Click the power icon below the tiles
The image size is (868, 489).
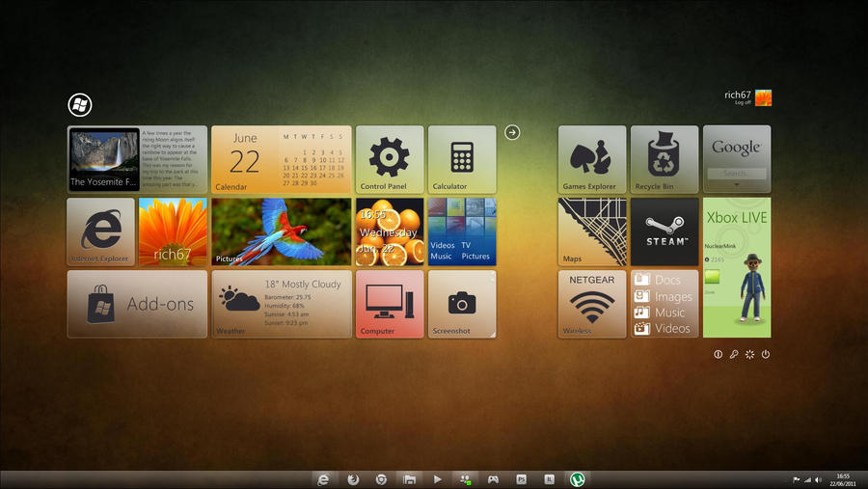pos(766,354)
